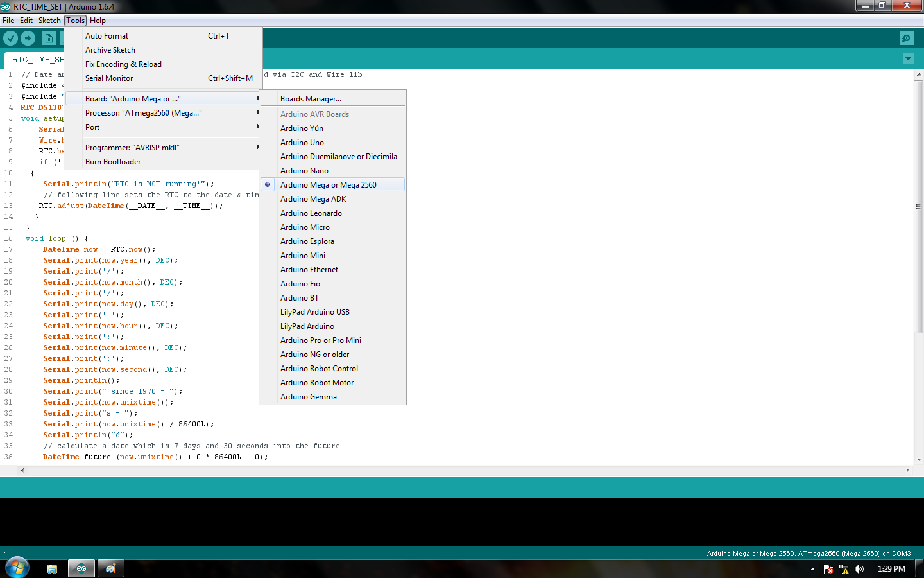Click the editor scroll-down arrow
Viewport: 924px width, 578px height.
pyautogui.click(x=918, y=460)
